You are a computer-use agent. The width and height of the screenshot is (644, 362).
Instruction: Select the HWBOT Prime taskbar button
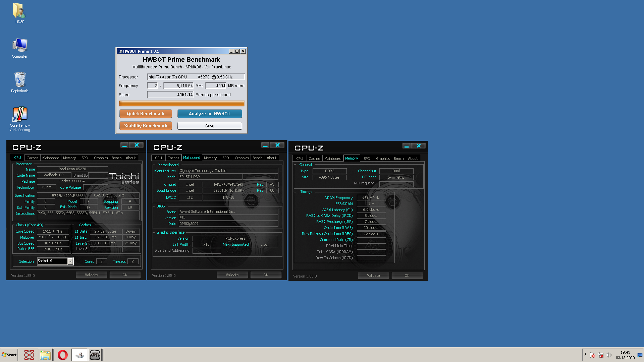coord(79,355)
